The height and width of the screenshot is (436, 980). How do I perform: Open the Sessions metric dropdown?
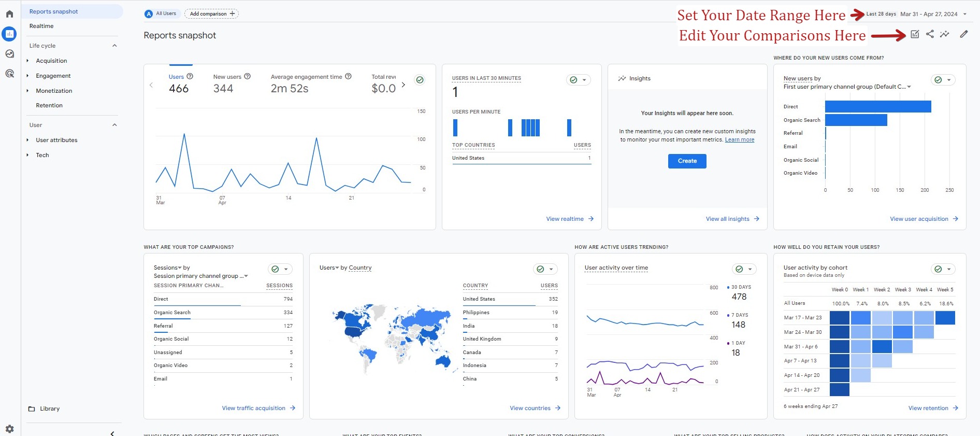click(167, 268)
